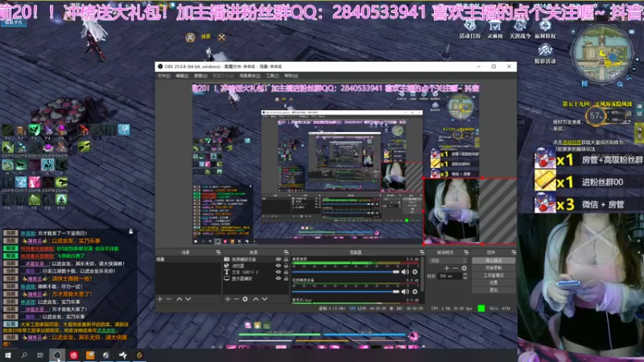Open source properties gear in sources panel
The height and width of the screenshot is (362, 644).
pyautogui.click(x=246, y=299)
